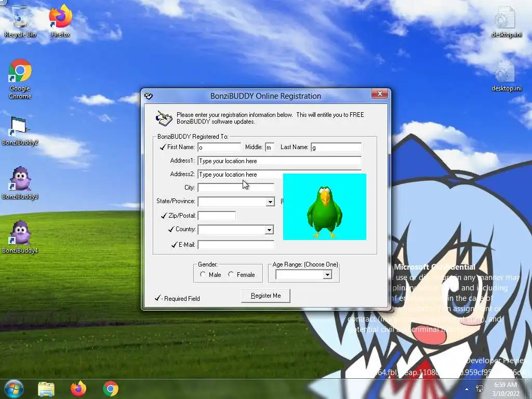Select the Female gender radio button
The height and width of the screenshot is (399, 532).
(x=231, y=274)
